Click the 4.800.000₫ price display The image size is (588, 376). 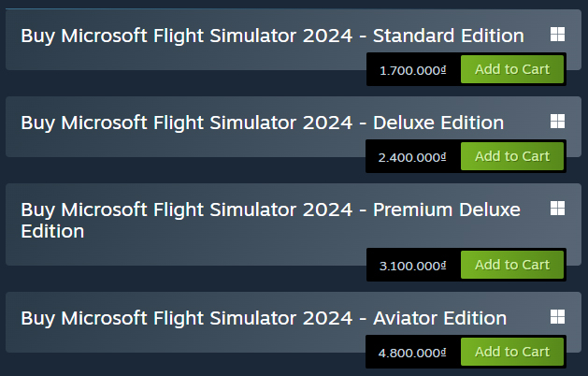(x=412, y=353)
